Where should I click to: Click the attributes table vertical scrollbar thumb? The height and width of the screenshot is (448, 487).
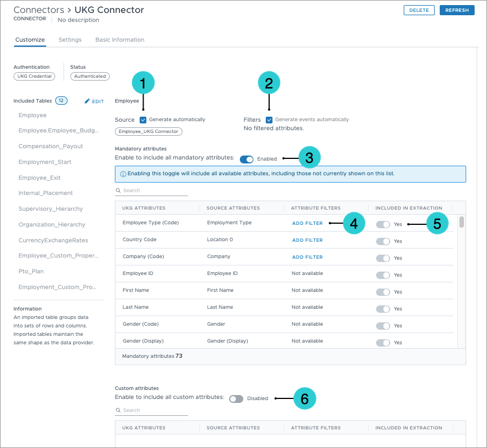462,222
